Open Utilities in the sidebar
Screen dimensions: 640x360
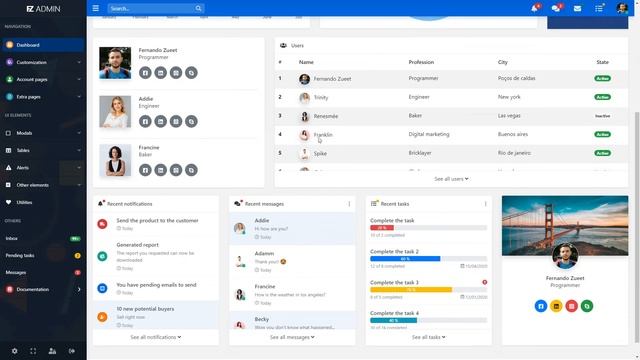(43, 202)
